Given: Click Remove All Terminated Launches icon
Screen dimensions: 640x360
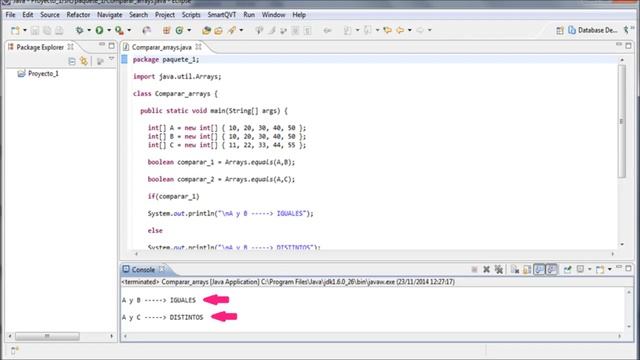Looking at the screenshot, I should click(499, 269).
